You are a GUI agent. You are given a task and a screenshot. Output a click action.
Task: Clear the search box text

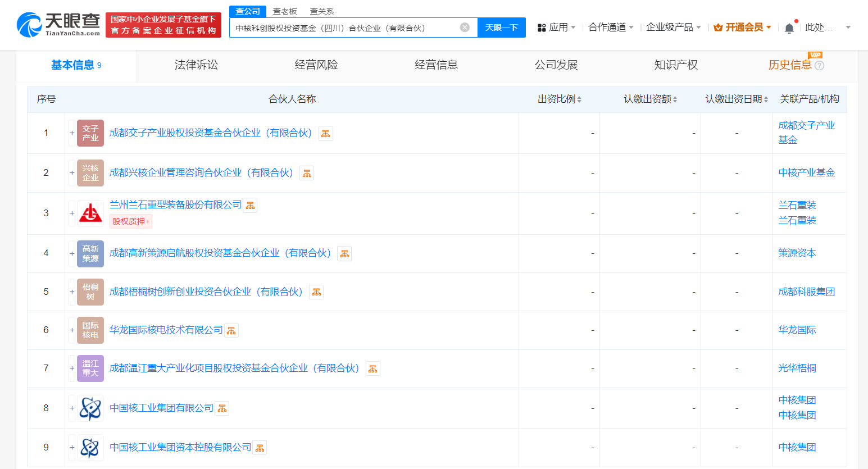click(x=465, y=28)
